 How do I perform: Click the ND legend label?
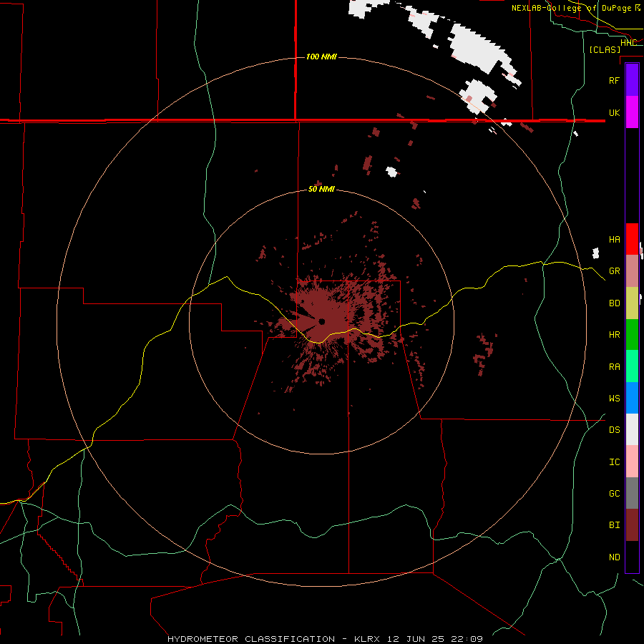pyautogui.click(x=614, y=557)
